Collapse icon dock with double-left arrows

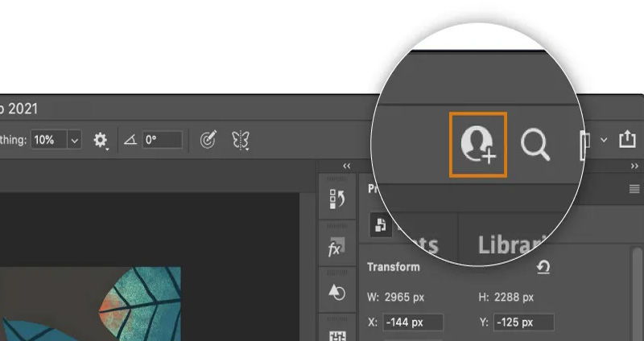click(347, 166)
